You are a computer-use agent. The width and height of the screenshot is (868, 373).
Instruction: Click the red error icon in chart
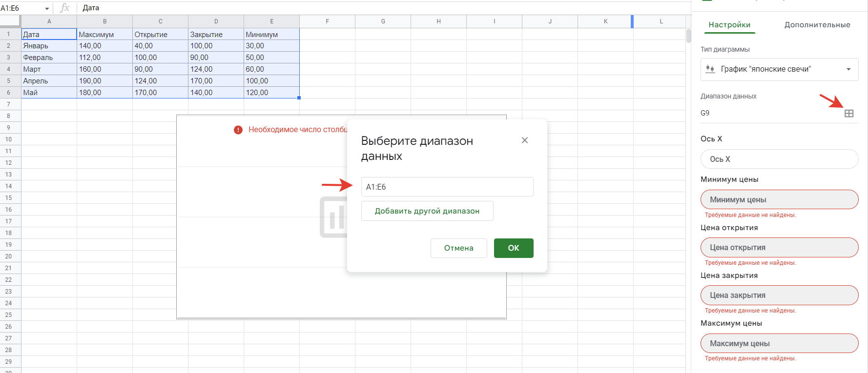[238, 130]
